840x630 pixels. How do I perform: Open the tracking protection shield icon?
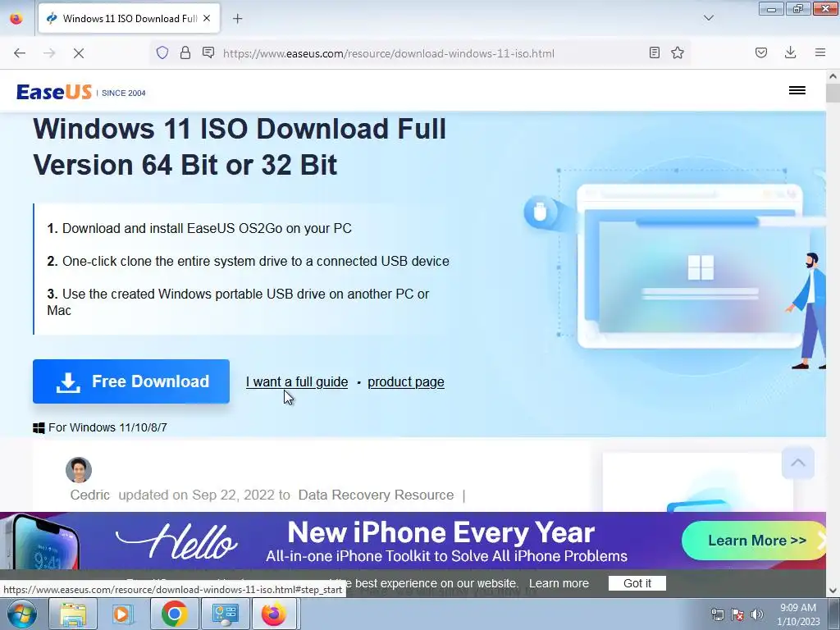pos(162,52)
